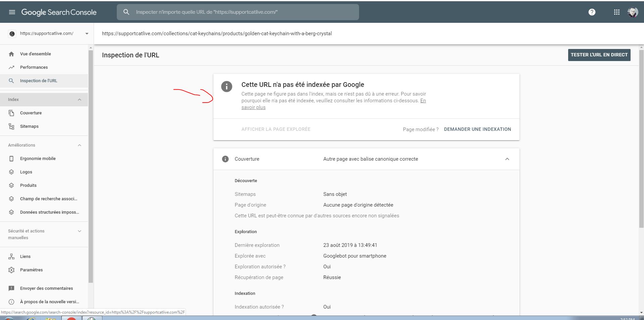Click the layers icon beside Champ de recherche
Viewport: 644px width, 320px height.
[11, 199]
